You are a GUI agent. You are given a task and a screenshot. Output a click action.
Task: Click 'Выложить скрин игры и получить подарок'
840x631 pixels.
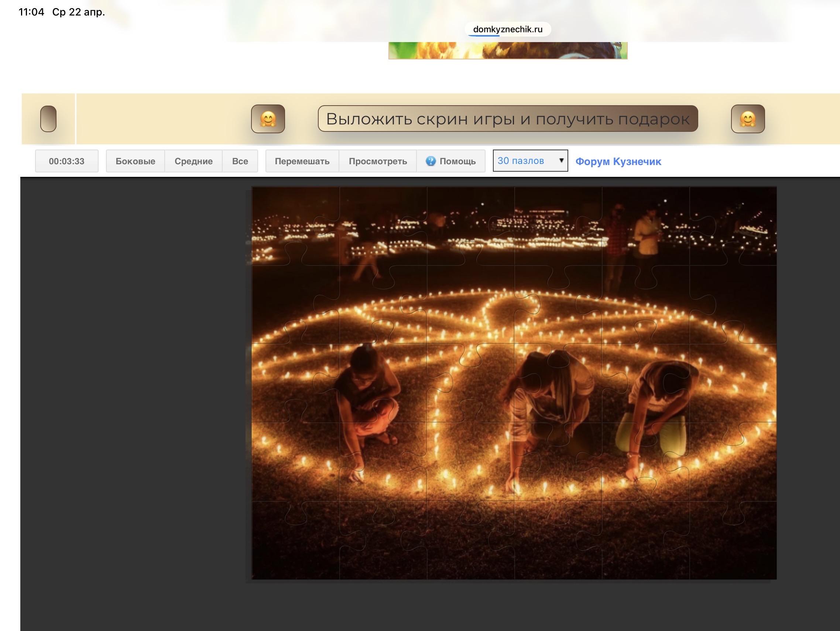point(507,119)
